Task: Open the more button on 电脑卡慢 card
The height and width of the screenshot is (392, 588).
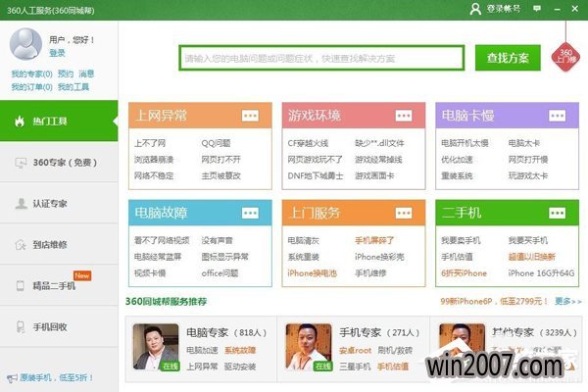Action: tap(557, 116)
